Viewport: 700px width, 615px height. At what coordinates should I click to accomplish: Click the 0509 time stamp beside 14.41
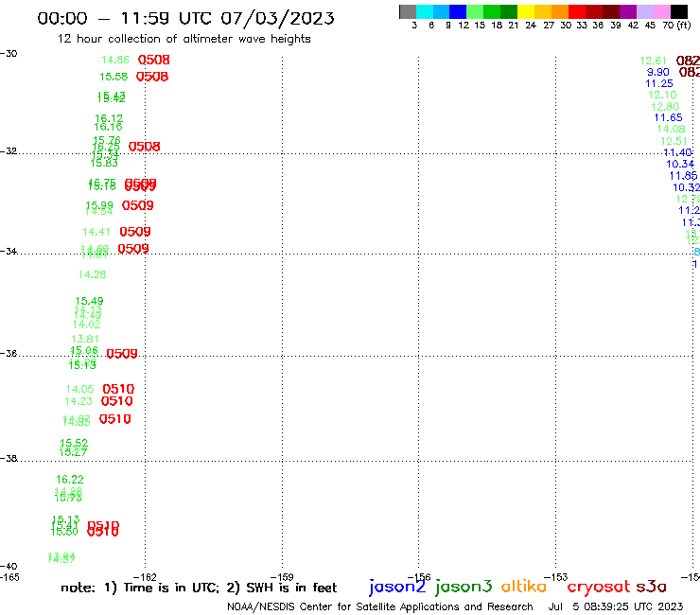(135, 232)
